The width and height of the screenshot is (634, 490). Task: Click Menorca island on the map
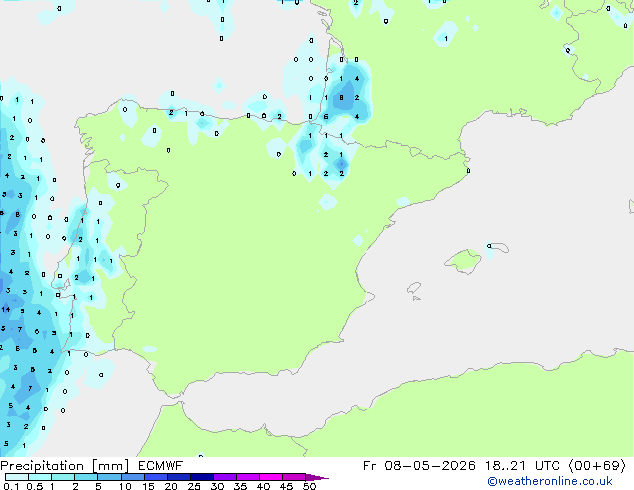[x=498, y=247]
